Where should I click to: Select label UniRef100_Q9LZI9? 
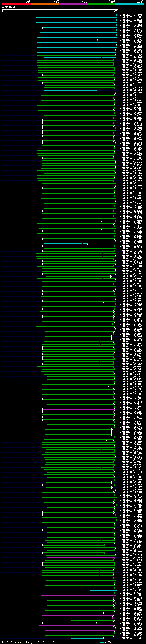131,276
